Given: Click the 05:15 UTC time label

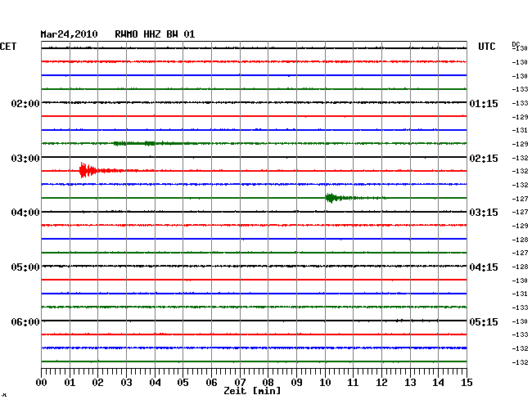Looking at the screenshot, I should pyautogui.click(x=484, y=321).
